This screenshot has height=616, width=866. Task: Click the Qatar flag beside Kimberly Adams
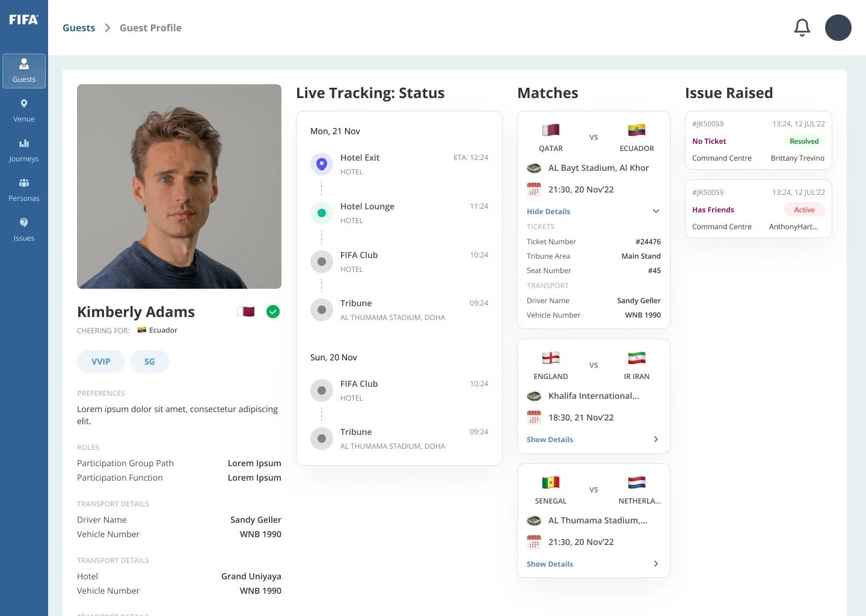247,312
